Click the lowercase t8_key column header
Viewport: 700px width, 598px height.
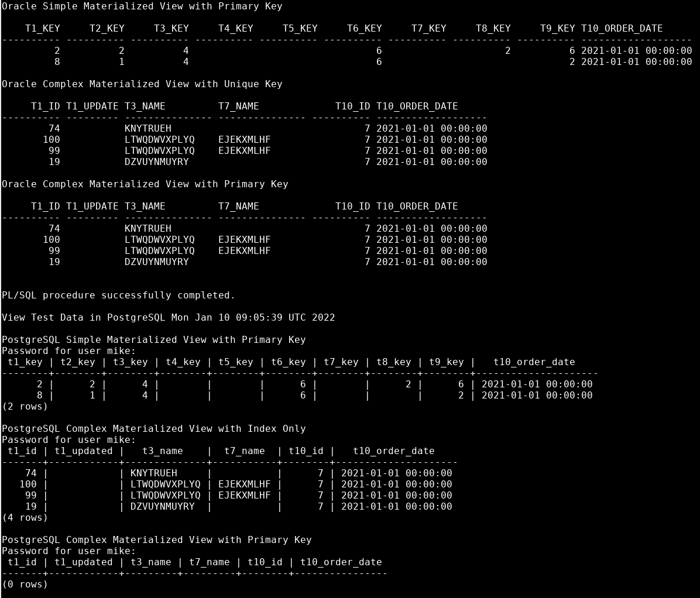coord(394,362)
